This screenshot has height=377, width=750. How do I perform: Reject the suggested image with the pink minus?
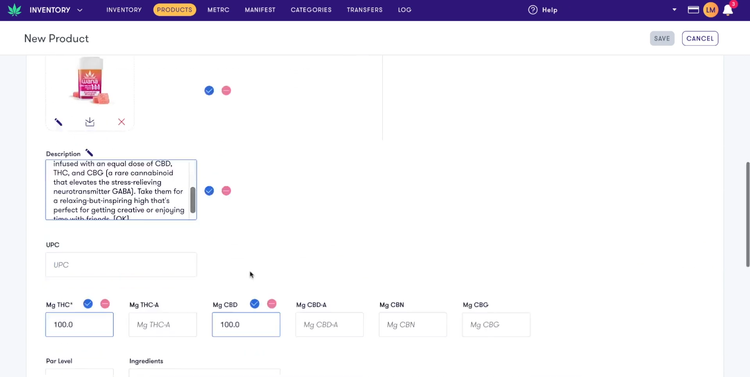[226, 90]
